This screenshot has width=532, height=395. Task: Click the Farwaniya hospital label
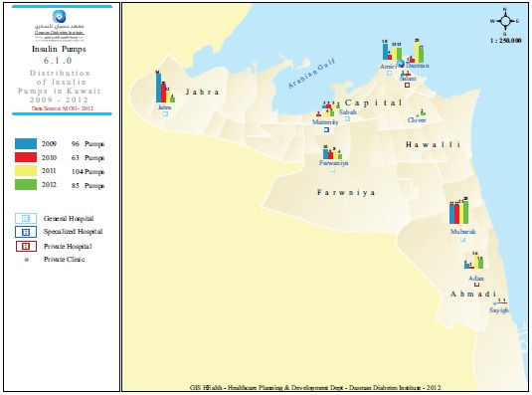pos(333,163)
